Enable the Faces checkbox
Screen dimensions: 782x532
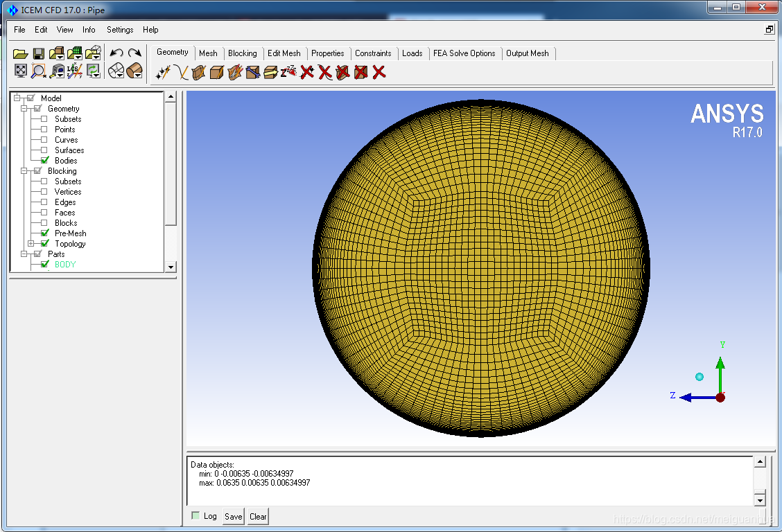tap(44, 213)
